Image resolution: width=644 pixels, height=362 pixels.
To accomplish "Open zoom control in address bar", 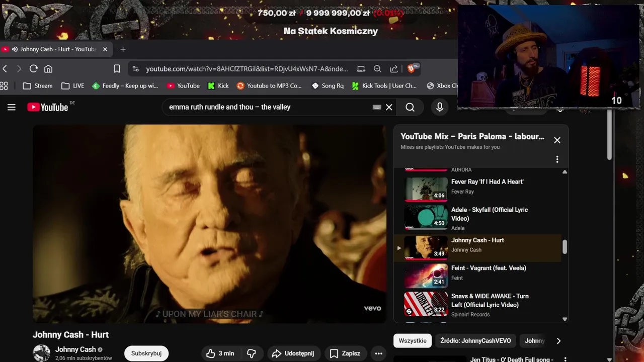I will click(x=377, y=69).
